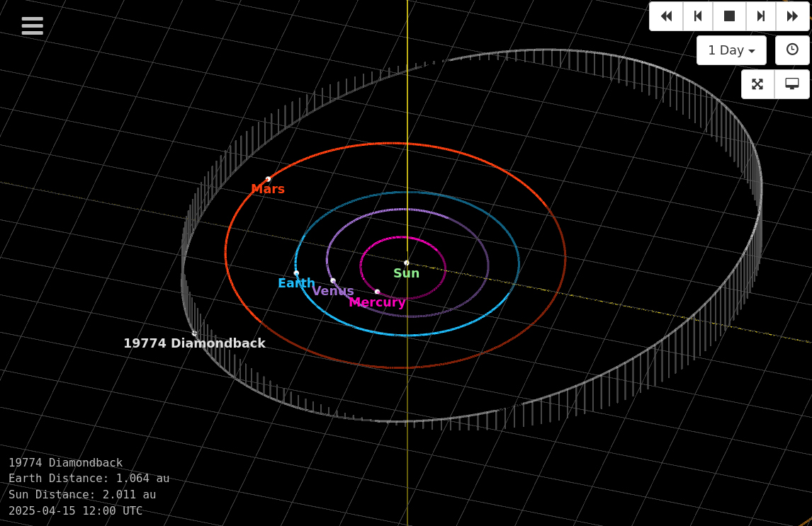Step the simulation backward one frame
812x526 pixels.
pos(697,16)
